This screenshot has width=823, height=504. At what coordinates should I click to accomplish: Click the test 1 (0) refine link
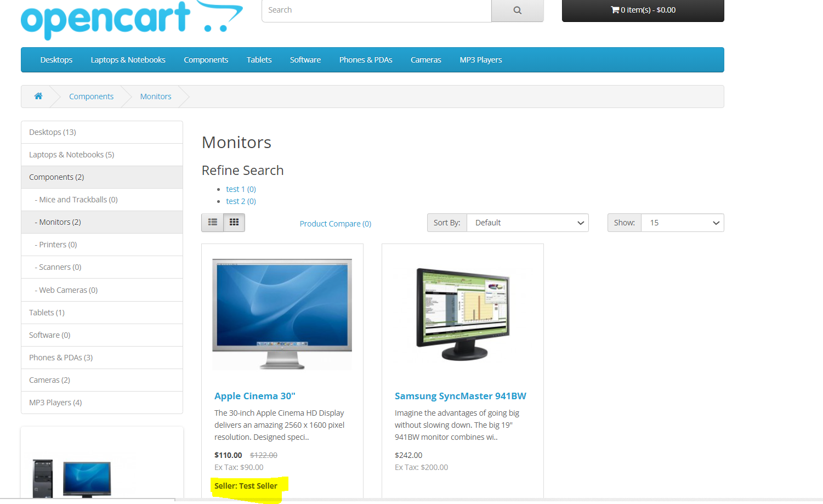click(241, 189)
